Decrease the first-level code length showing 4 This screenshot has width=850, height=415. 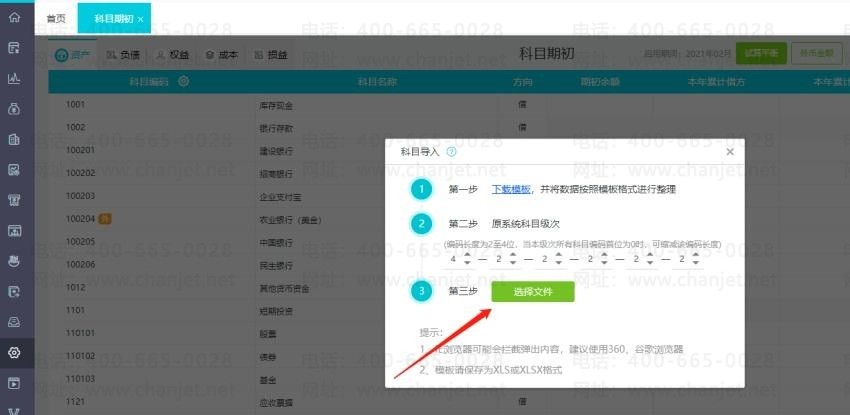coord(467,264)
